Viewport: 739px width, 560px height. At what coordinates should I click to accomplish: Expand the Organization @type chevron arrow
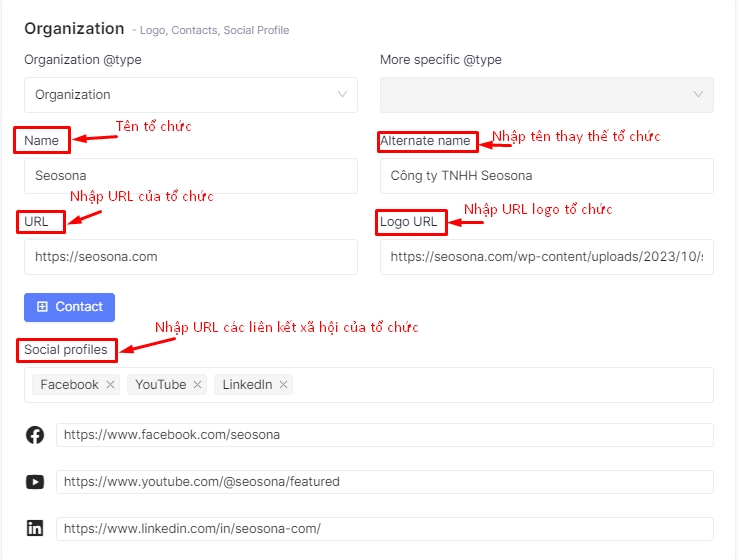point(342,94)
